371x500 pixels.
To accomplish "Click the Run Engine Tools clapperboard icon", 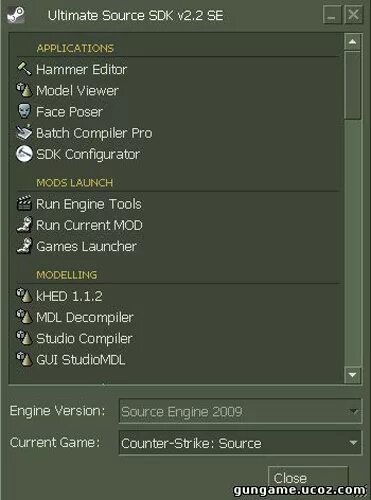I will (x=24, y=203).
